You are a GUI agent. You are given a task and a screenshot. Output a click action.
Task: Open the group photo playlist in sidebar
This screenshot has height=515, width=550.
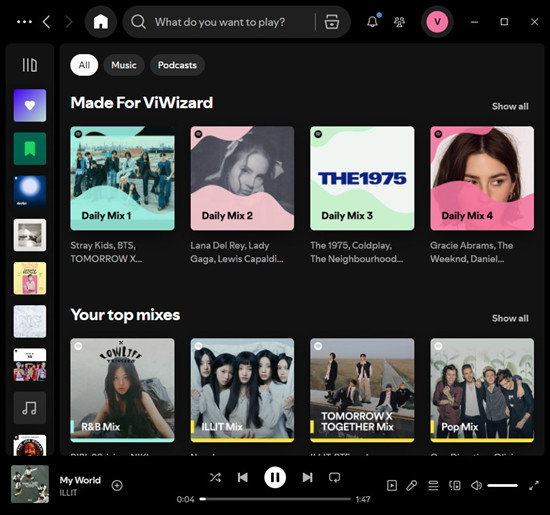coord(30,364)
